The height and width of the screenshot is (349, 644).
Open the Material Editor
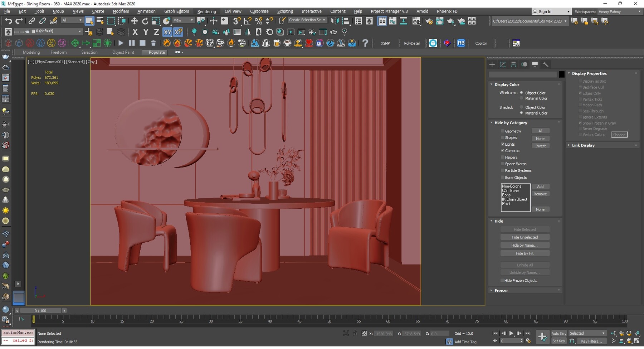(x=416, y=21)
